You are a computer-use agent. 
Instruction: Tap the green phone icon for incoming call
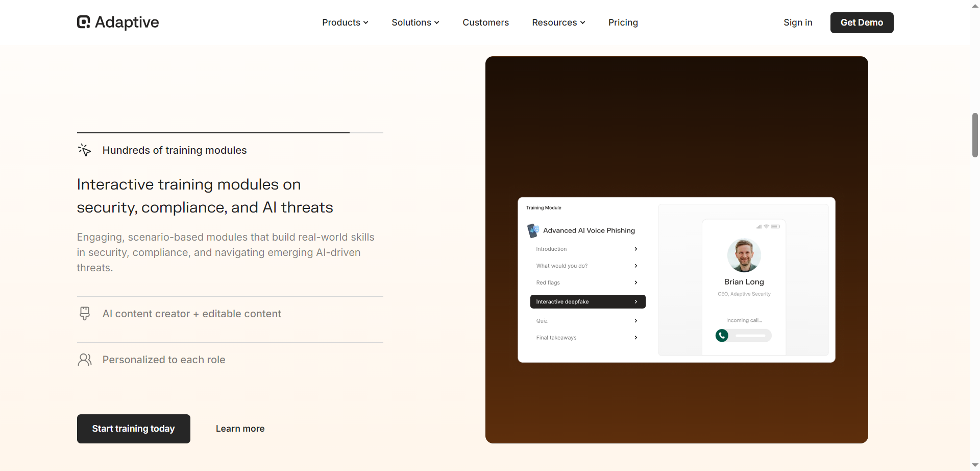(721, 336)
